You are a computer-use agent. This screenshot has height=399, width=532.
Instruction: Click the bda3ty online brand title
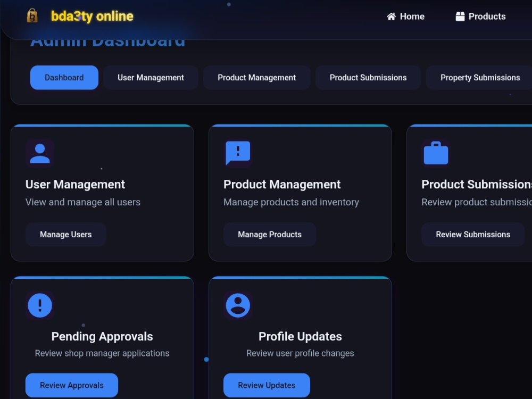[x=92, y=16]
